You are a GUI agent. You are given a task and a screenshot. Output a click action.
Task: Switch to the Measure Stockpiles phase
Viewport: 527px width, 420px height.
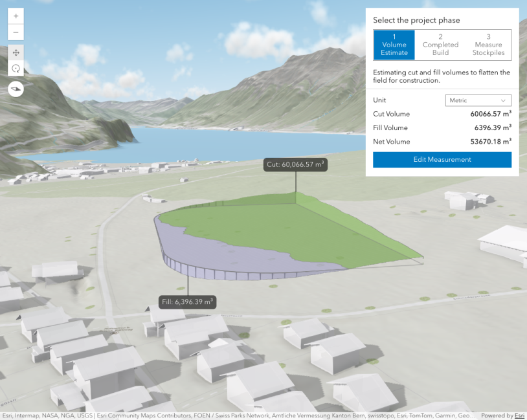tap(488, 45)
